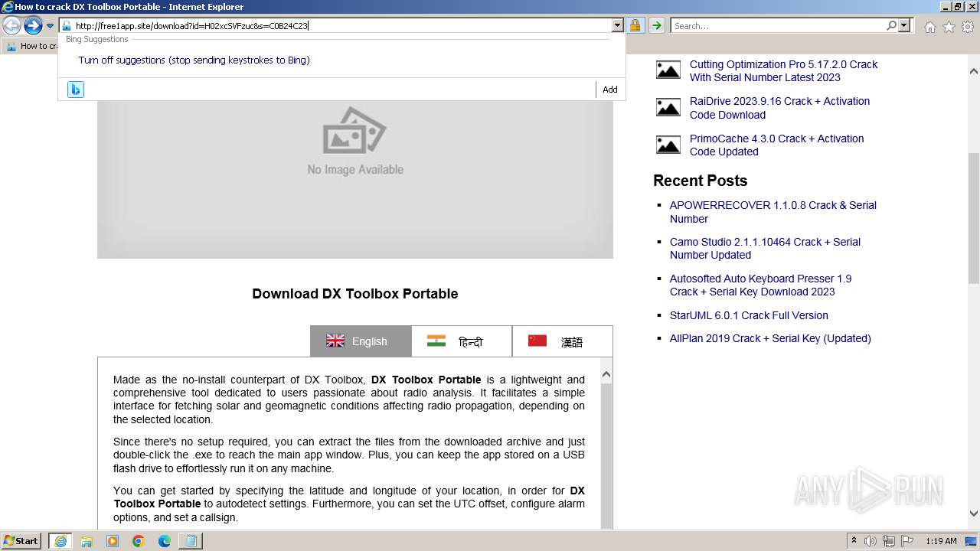This screenshot has height=551, width=980.
Task: Click the address bar URL field
Action: (335, 26)
